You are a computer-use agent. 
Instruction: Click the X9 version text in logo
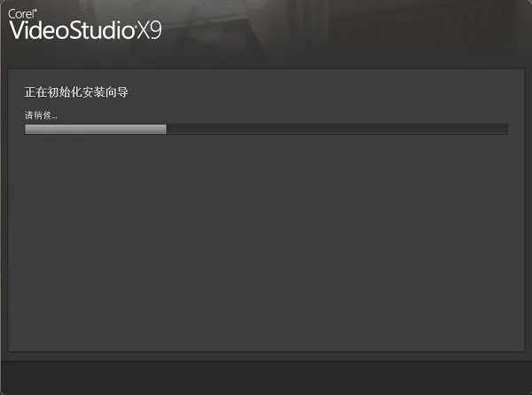149,31
